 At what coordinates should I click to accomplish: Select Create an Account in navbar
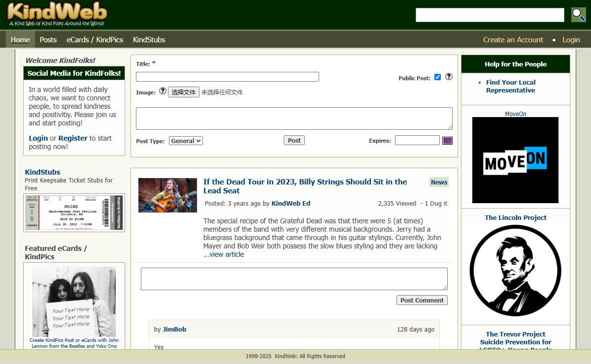pyautogui.click(x=513, y=40)
